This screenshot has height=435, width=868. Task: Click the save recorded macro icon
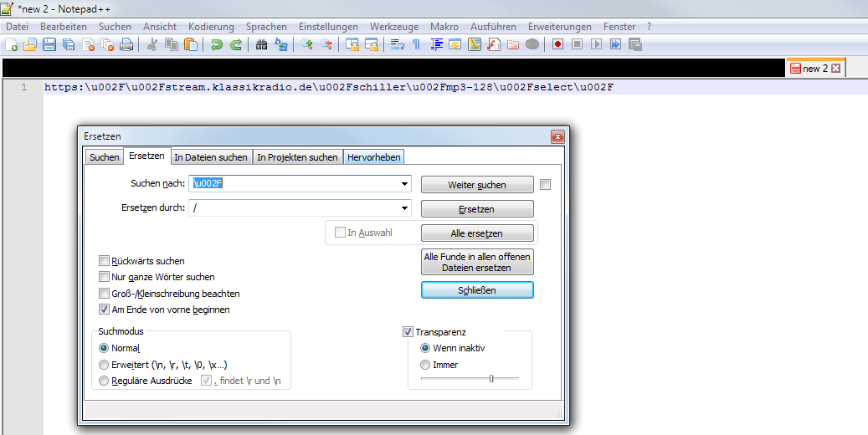tap(635, 45)
